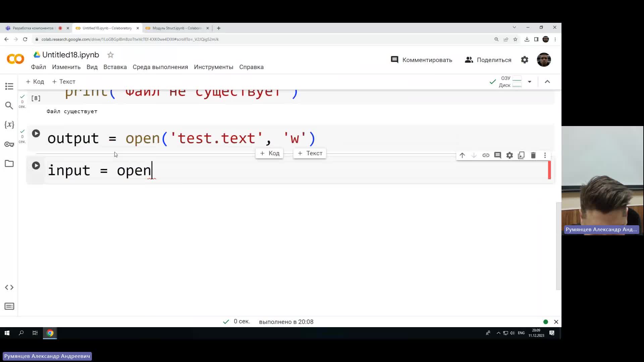Open the Среда выполнения menu
The image size is (644, 362).
[x=160, y=67]
